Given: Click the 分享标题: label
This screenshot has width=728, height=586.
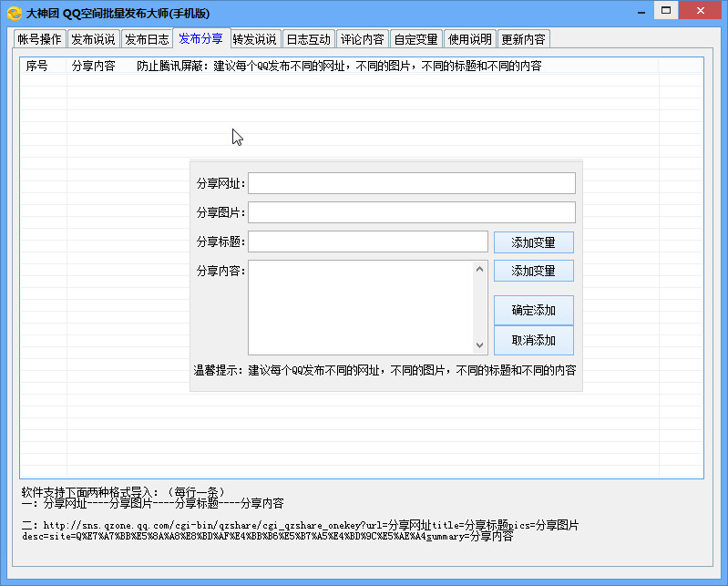Looking at the screenshot, I should [220, 242].
